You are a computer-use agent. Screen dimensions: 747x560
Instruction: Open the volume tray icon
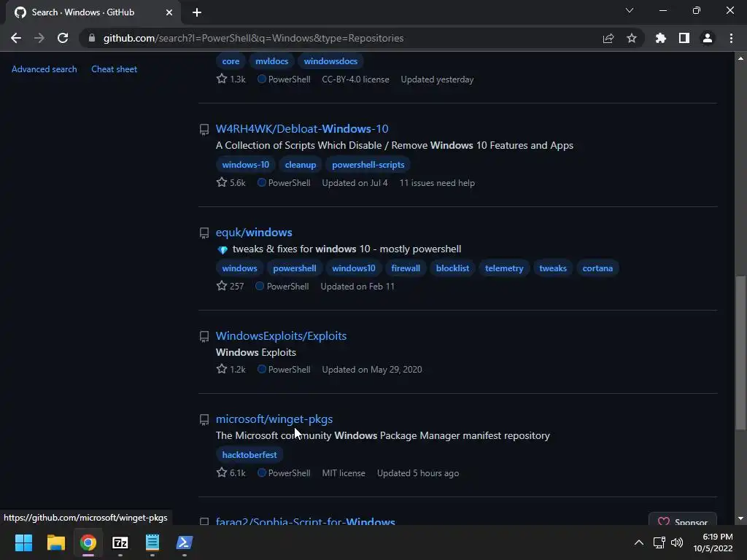676,542
